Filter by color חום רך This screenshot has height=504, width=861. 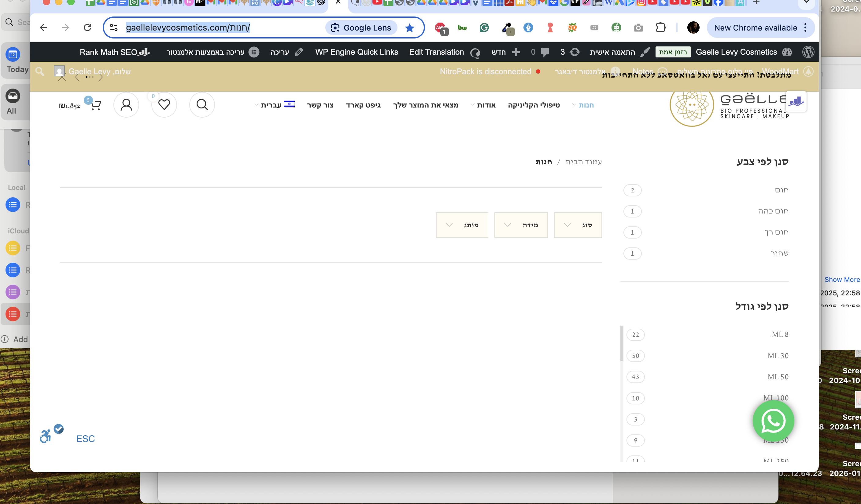coord(777,232)
